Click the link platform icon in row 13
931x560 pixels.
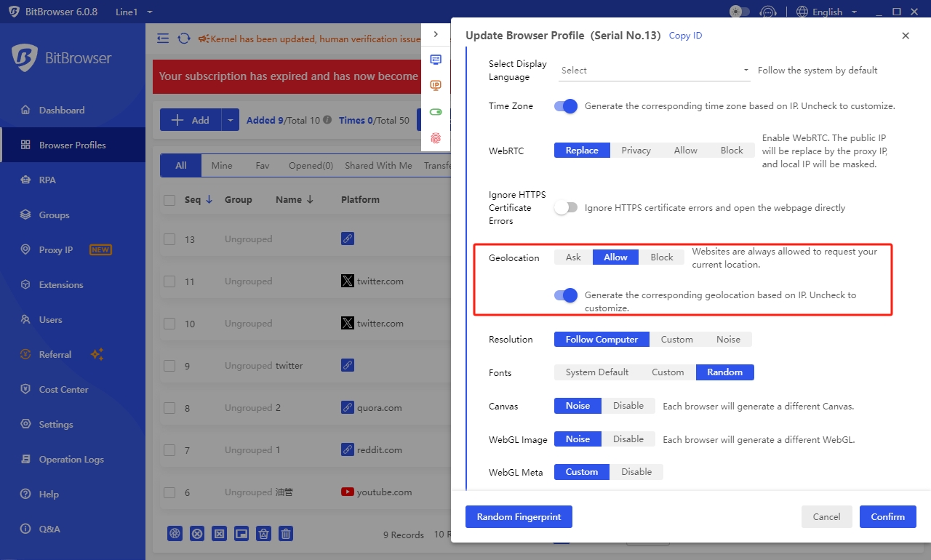coord(348,239)
